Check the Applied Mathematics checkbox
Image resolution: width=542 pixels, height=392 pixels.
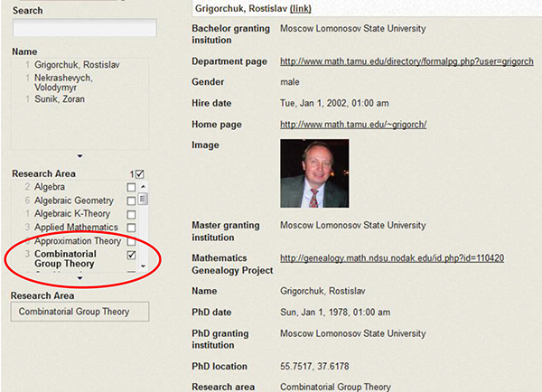[132, 228]
